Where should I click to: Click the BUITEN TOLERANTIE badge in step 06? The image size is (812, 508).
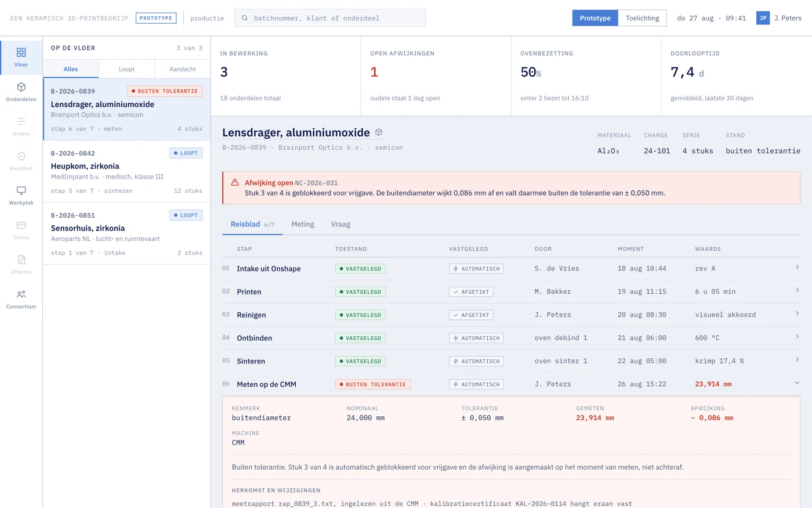click(x=373, y=384)
